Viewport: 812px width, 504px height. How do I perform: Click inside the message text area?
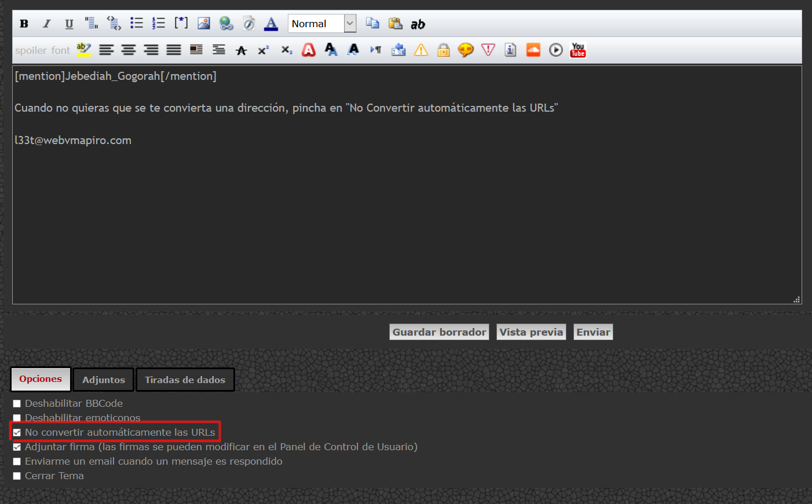tap(405, 220)
